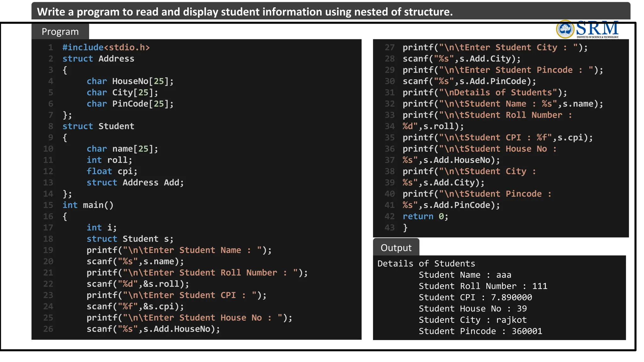Click Student Pincode 360001 output line
This screenshot has height=362, width=644.
[480, 331]
